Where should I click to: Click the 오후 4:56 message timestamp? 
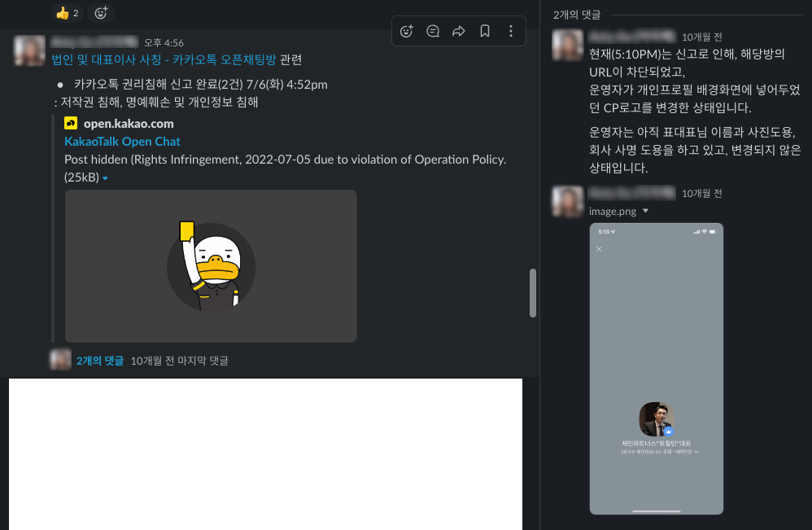(x=164, y=42)
